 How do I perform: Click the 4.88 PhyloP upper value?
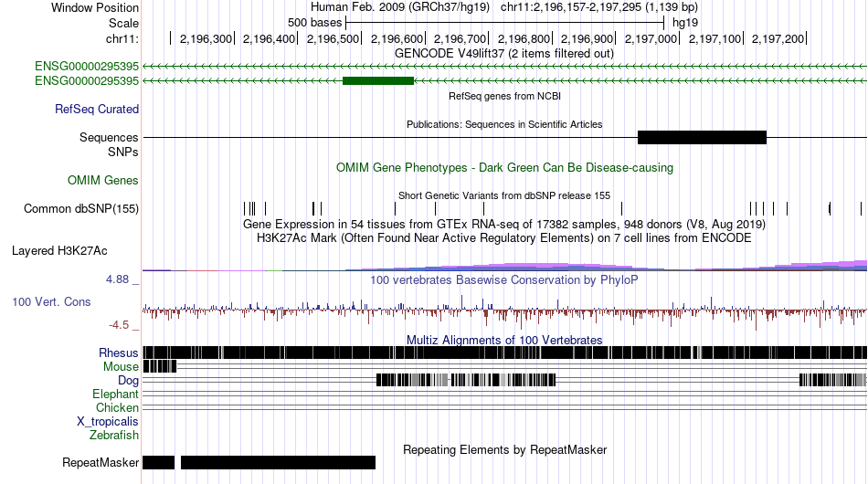point(117,279)
